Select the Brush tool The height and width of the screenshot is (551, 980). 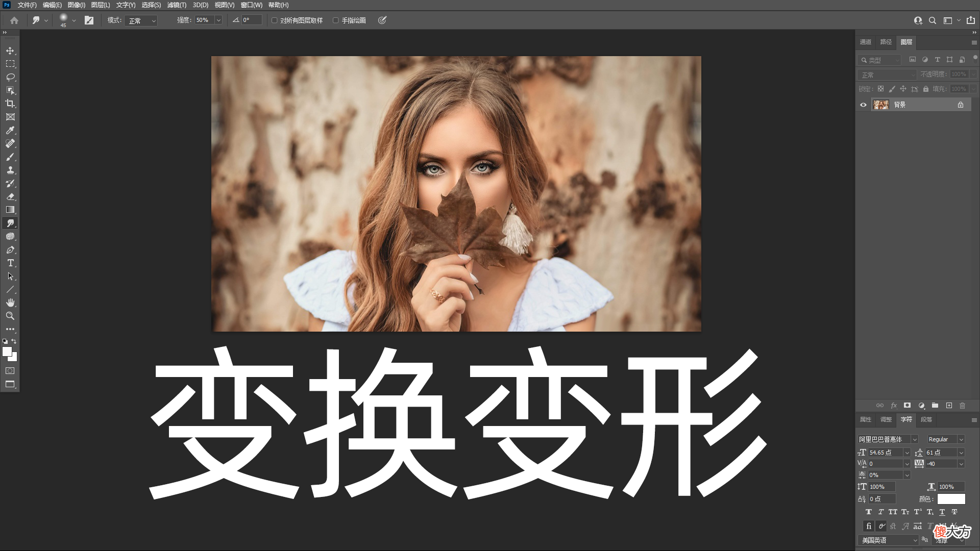pyautogui.click(x=10, y=157)
